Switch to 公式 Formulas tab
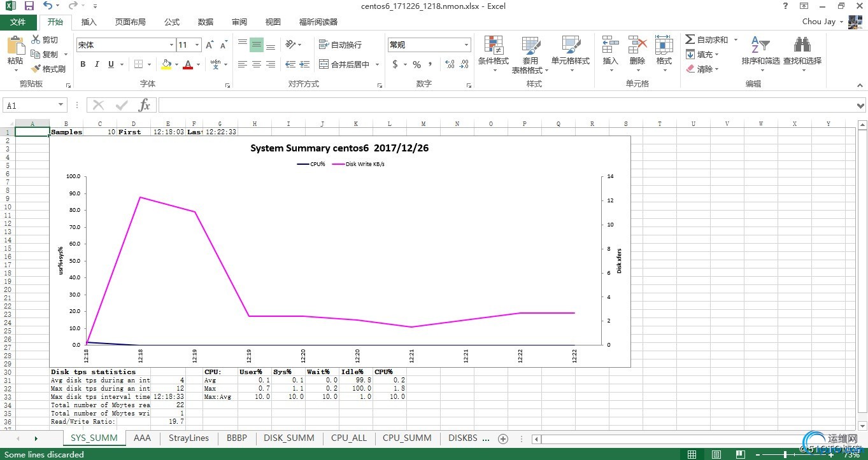 click(x=172, y=22)
